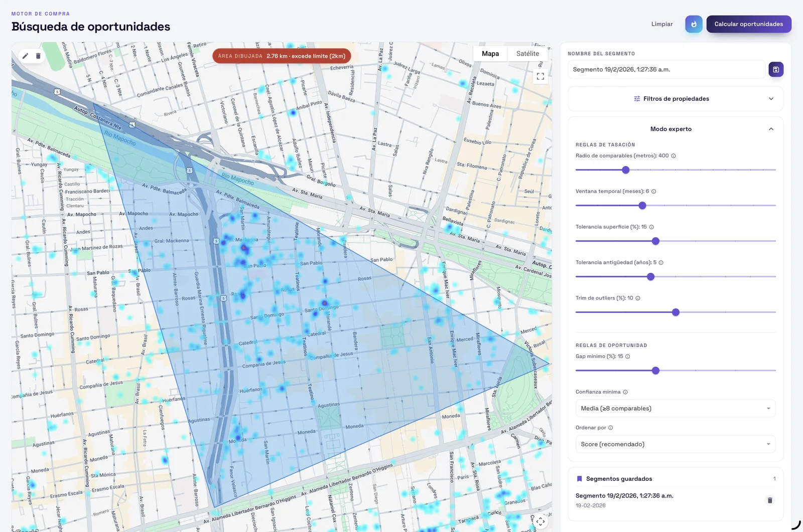Delete drawn area with trash icon
This screenshot has width=803, height=532.
(38, 56)
